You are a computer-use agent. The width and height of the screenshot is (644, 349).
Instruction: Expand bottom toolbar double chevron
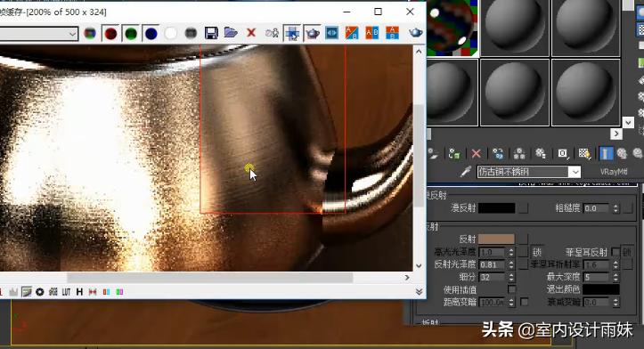[419, 291]
